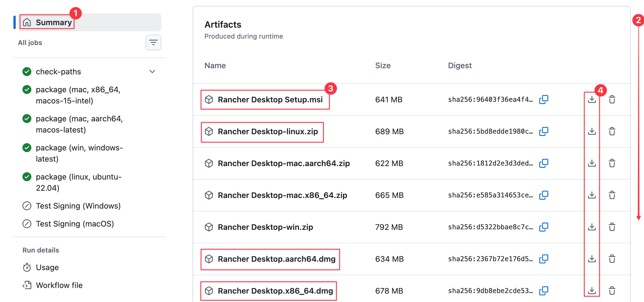Delete Rancher Desktop-mac.aarch64.zip artifact

click(612, 163)
